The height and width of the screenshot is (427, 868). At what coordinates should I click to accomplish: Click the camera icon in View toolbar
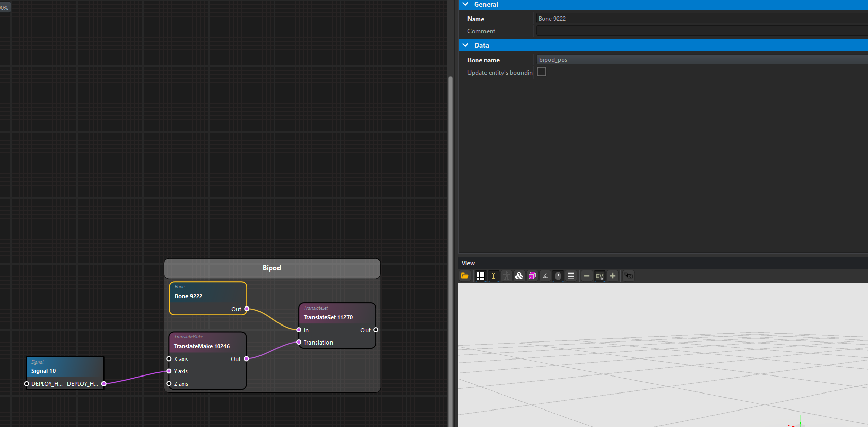coord(629,276)
